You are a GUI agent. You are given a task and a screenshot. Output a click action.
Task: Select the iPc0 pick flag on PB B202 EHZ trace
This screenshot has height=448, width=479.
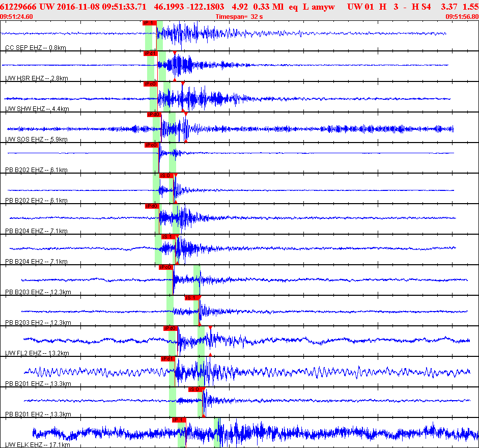pyautogui.click(x=152, y=145)
